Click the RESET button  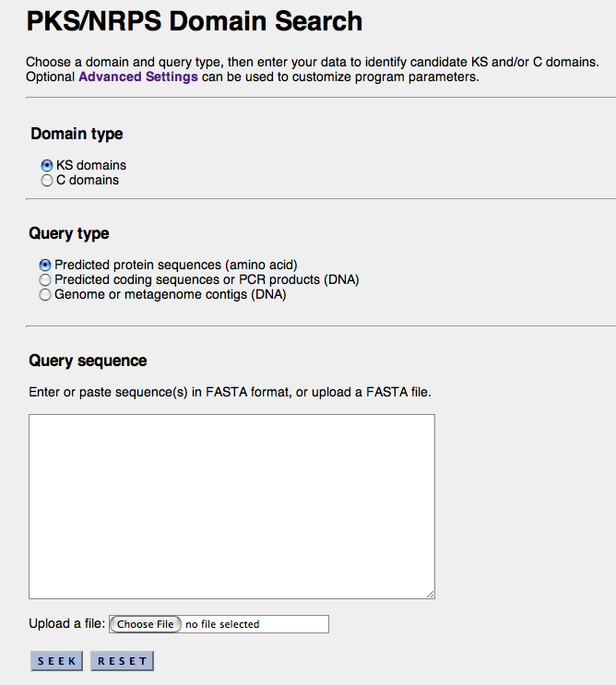[x=123, y=661]
